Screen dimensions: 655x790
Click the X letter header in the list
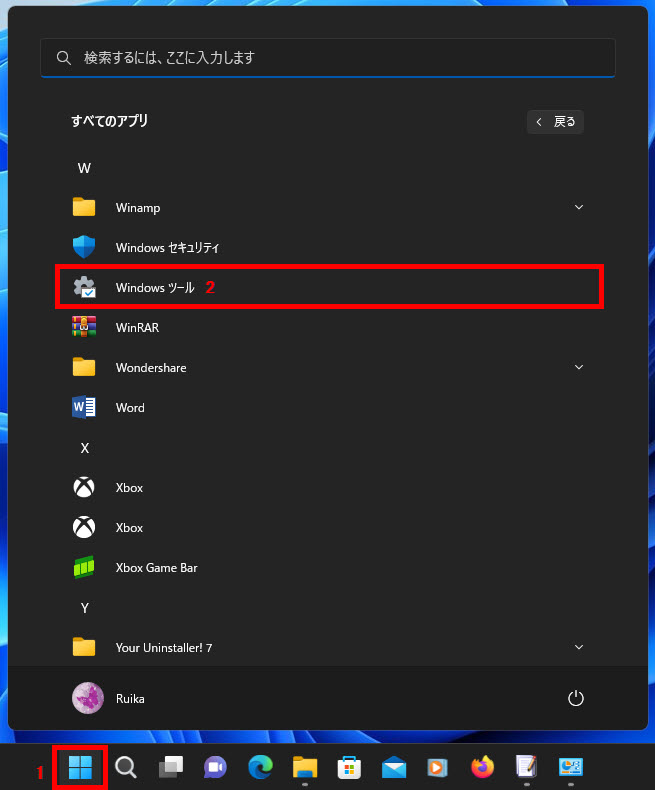(x=84, y=448)
